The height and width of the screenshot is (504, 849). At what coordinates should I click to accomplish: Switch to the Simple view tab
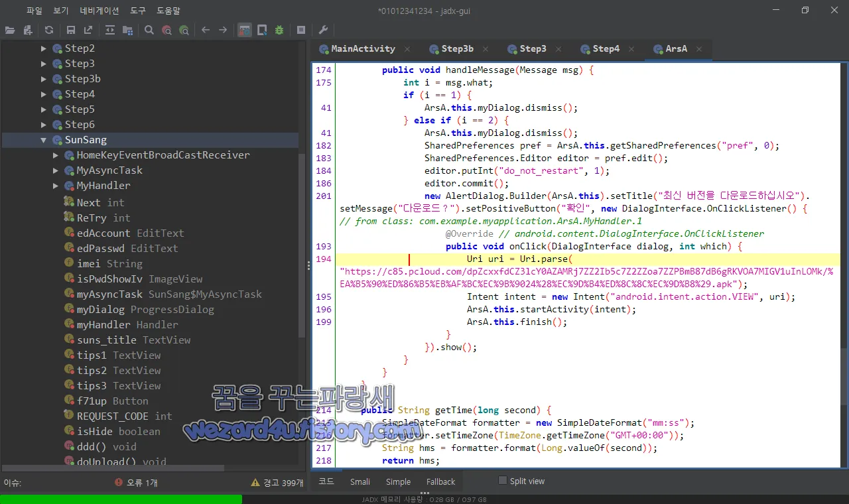coord(398,481)
